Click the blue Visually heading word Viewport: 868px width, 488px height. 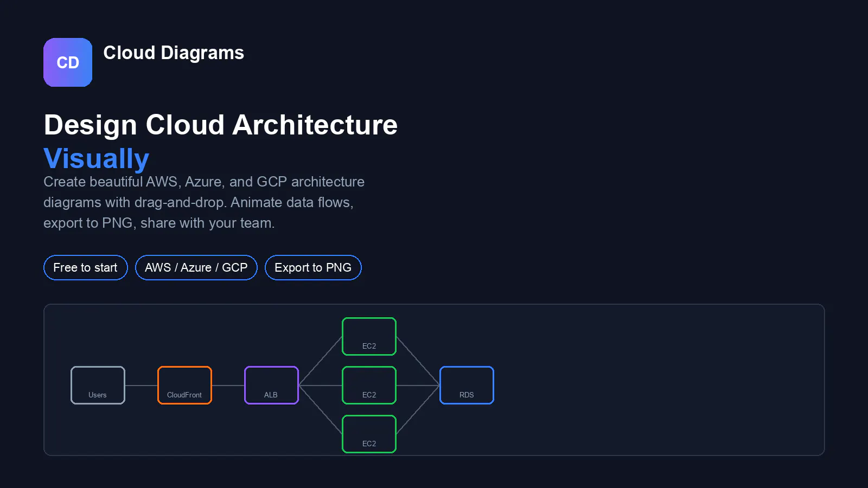pyautogui.click(x=97, y=159)
